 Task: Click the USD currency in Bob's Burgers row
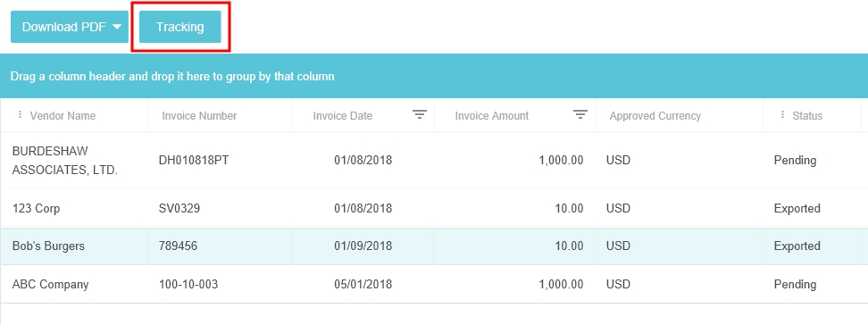coord(618,246)
